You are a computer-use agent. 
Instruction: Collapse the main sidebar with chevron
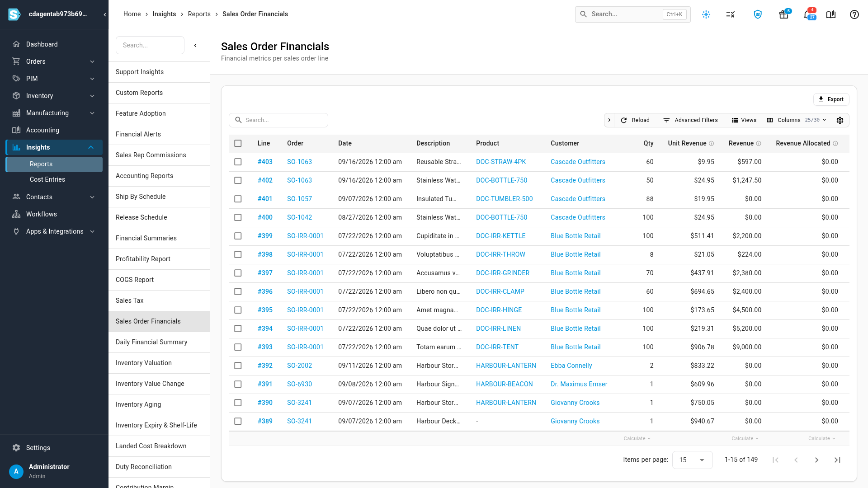coord(105,14)
